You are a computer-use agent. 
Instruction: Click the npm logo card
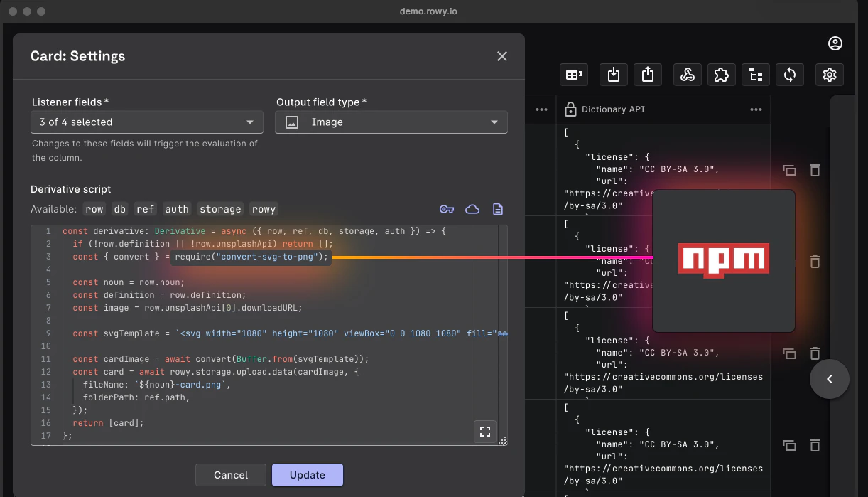point(723,260)
